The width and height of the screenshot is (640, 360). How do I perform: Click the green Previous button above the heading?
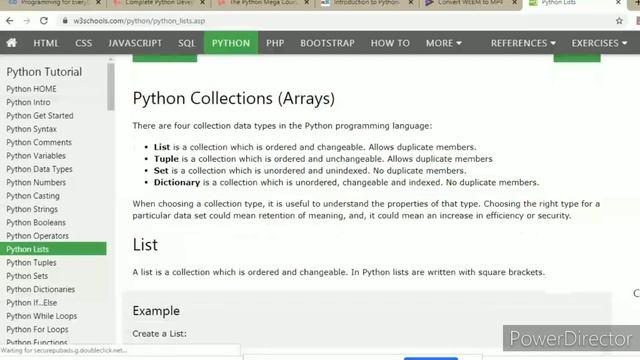tap(165, 58)
